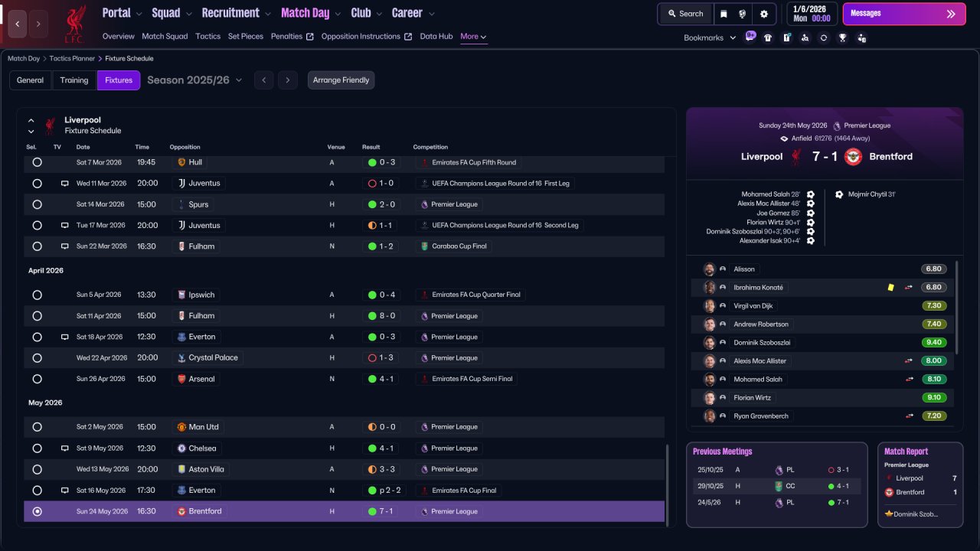Viewport: 980px width, 551px height.
Task: Click the Liverpool LFC club crest in header
Action: pyautogui.click(x=74, y=23)
